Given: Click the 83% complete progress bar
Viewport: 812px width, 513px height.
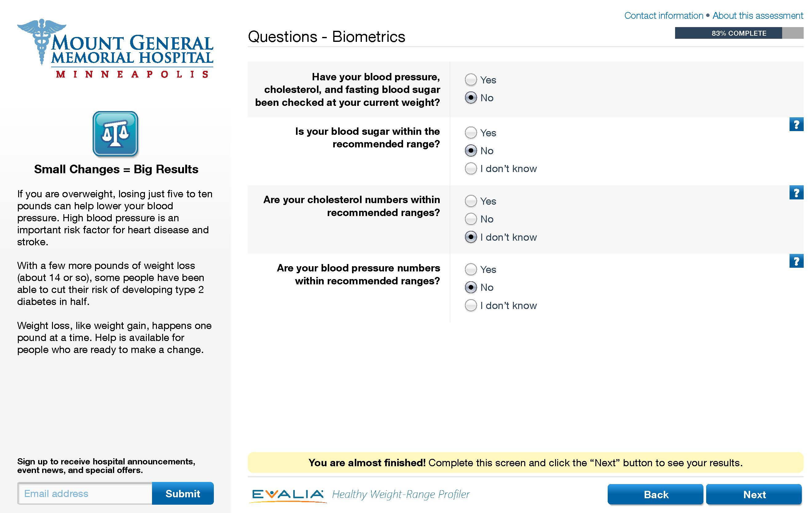Looking at the screenshot, I should coord(739,33).
